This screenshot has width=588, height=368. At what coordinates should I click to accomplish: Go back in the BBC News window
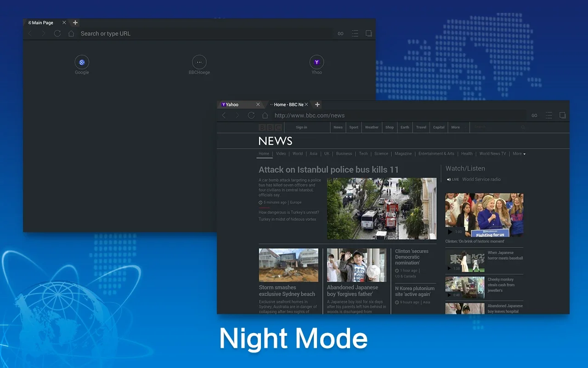tap(224, 115)
